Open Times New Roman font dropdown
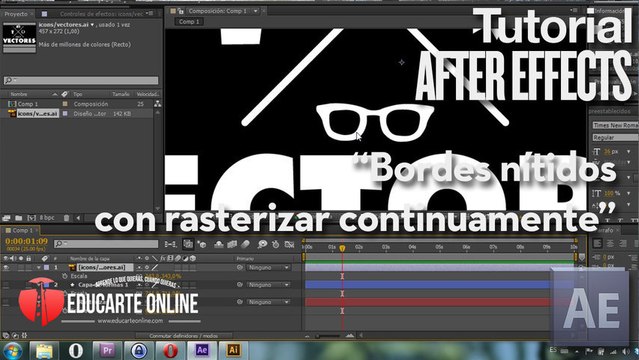Image resolution: width=639 pixels, height=360 pixels. [615, 125]
